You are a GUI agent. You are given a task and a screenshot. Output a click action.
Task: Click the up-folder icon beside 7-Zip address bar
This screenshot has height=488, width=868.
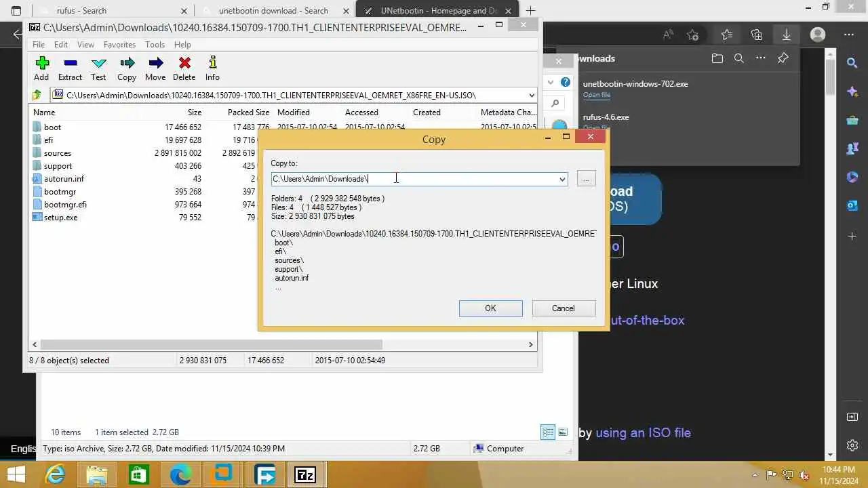pyautogui.click(x=37, y=95)
